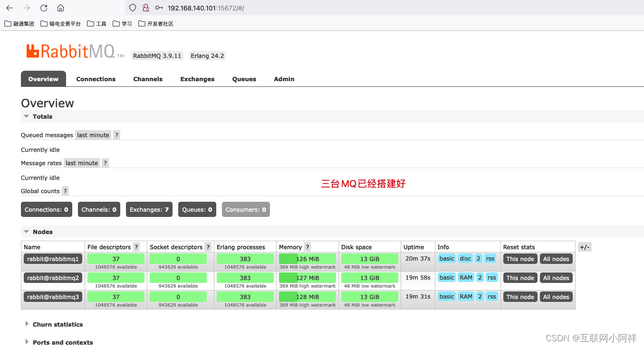Click uptime value 19m 58s
This screenshot has width=644, height=347.
418,277
